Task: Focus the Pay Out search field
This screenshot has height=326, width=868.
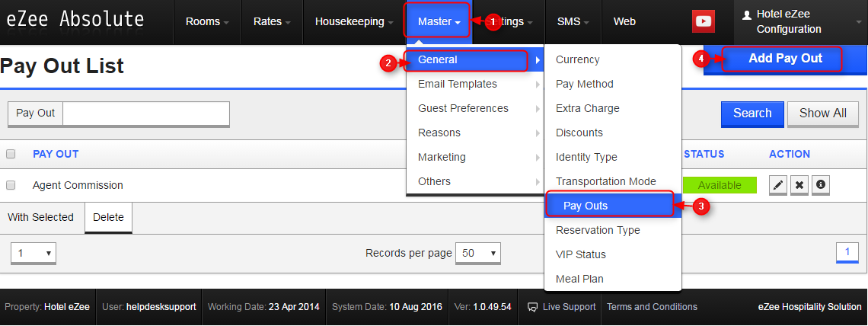Action: (x=146, y=113)
